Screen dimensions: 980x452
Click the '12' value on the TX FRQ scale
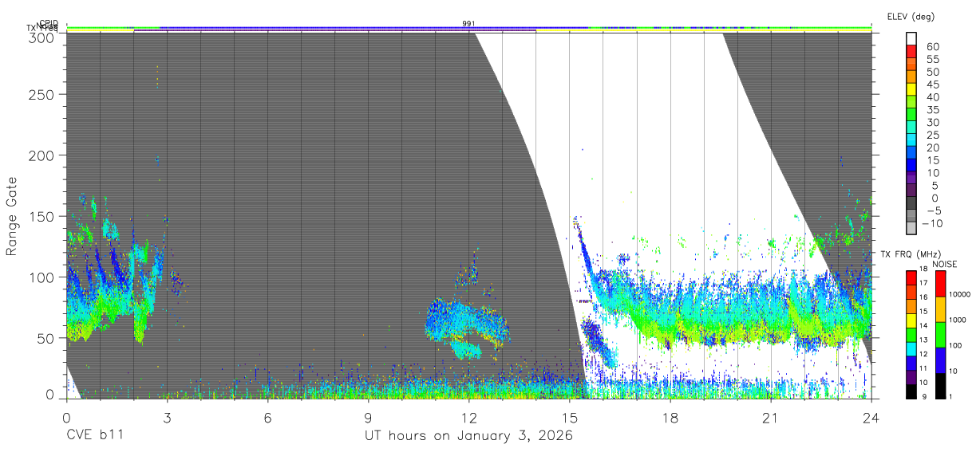(x=923, y=354)
